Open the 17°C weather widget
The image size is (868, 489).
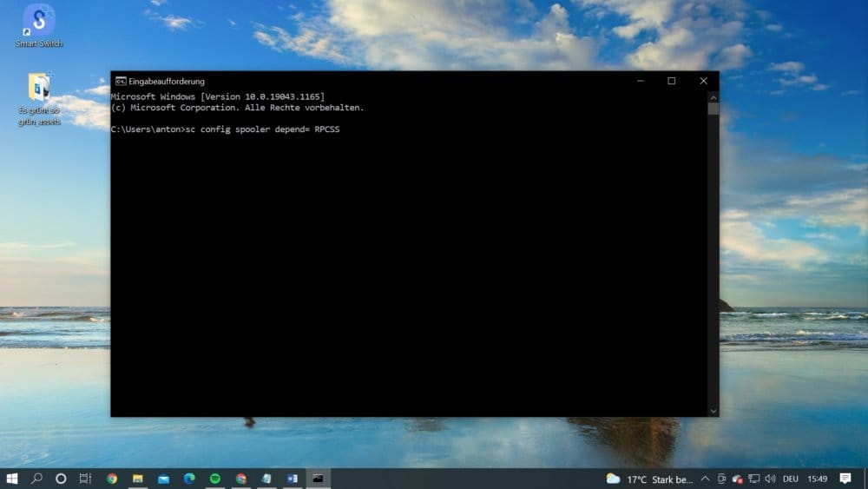click(648, 479)
